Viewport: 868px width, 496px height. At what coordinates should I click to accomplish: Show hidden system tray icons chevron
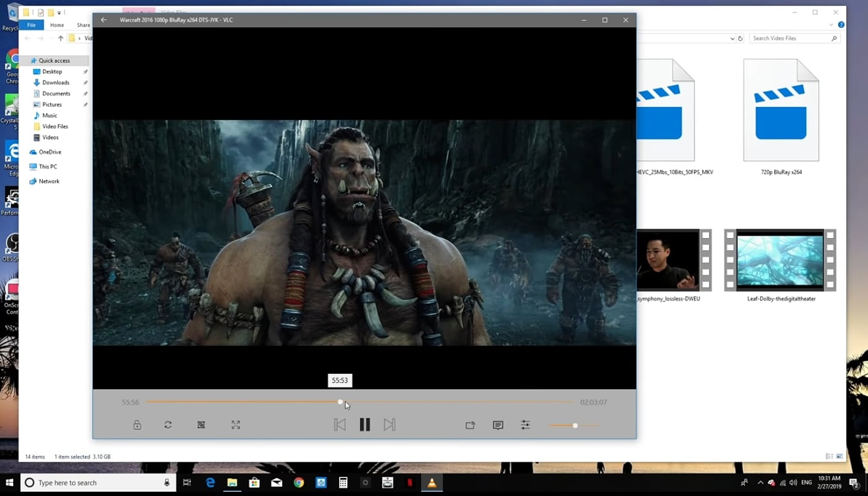coord(760,483)
